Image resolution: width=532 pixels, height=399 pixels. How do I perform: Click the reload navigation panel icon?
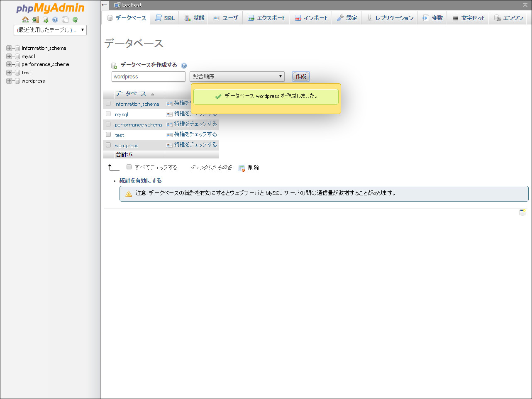[x=75, y=19]
